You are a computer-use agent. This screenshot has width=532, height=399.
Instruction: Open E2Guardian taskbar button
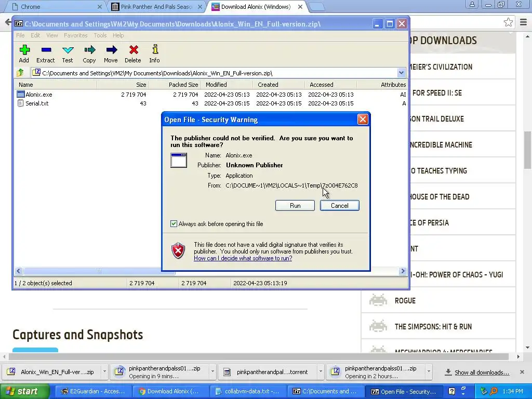pyautogui.click(x=93, y=391)
